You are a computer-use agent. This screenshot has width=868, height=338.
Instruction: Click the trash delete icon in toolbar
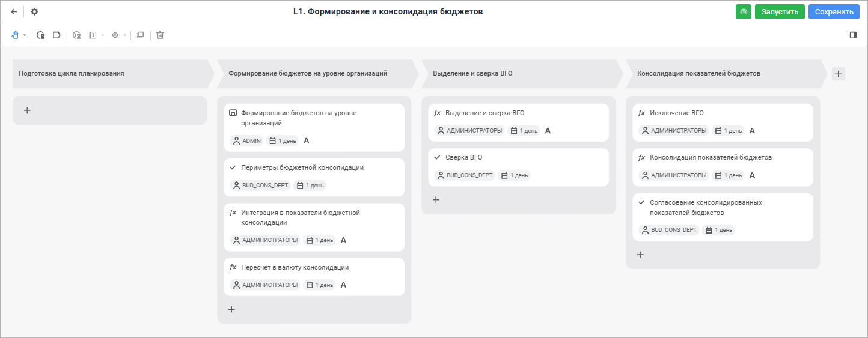click(x=160, y=35)
